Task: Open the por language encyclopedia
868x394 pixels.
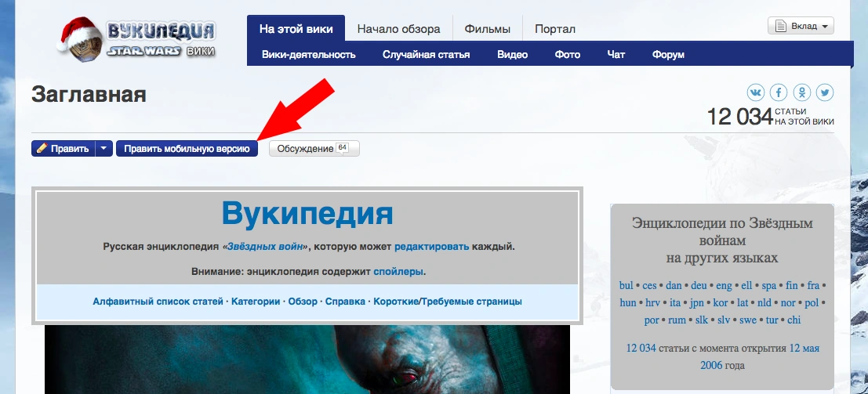Action: (x=652, y=320)
